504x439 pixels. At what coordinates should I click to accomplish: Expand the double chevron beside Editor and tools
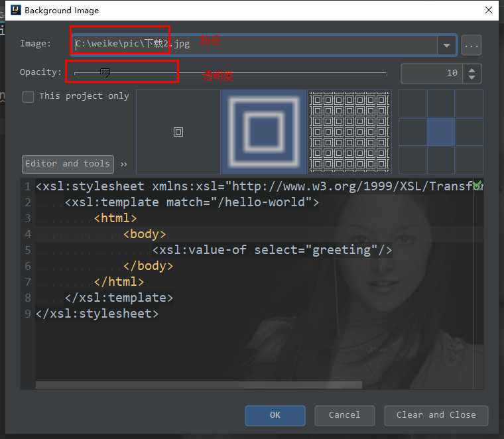[x=124, y=164]
